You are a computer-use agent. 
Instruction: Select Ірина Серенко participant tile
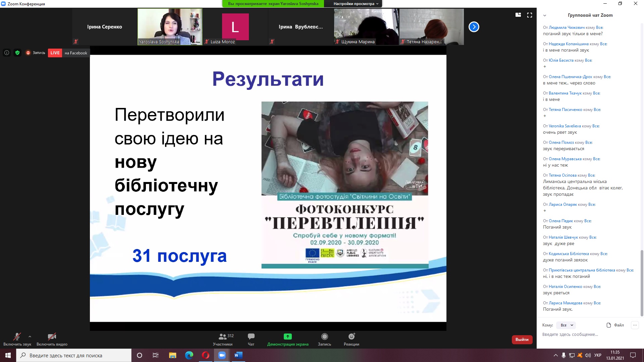[x=105, y=27]
